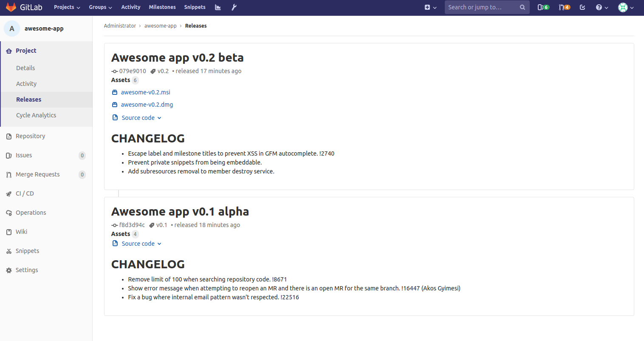Viewport: 644px width, 341px height.
Task: Switch to the Snippets navbar item
Action: (x=195, y=7)
